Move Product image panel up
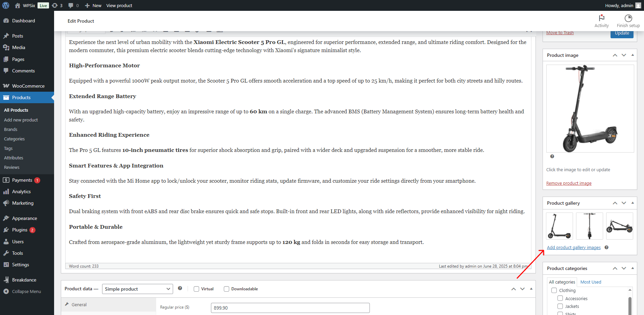Image resolution: width=644 pixels, height=315 pixels. [x=615, y=55]
